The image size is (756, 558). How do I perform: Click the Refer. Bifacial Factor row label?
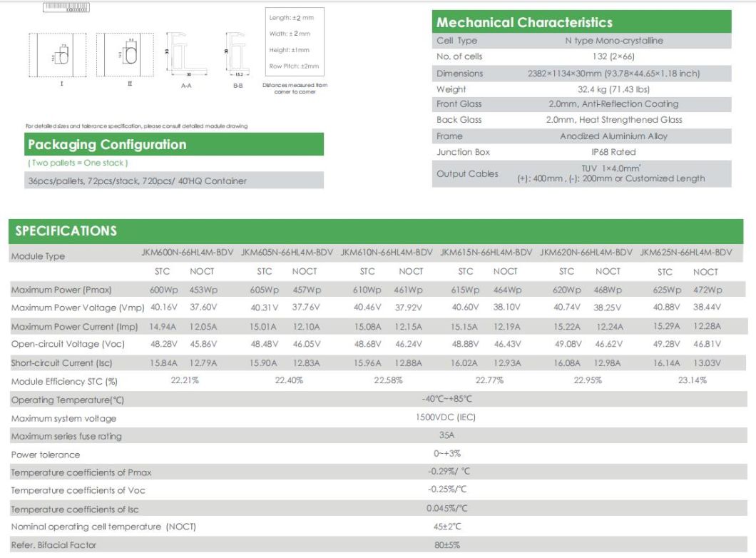[x=53, y=545]
